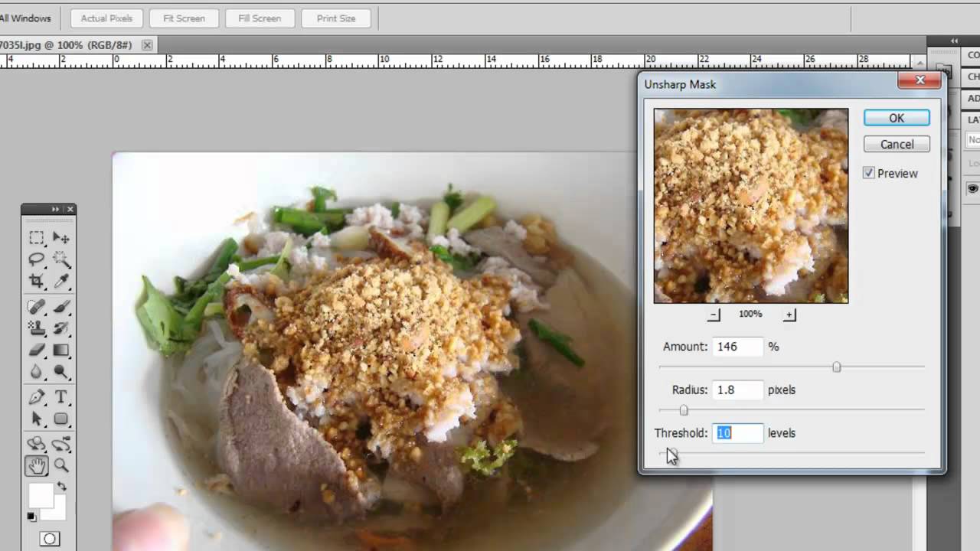Select the Pen tool
980x551 pixels.
pyautogui.click(x=36, y=397)
